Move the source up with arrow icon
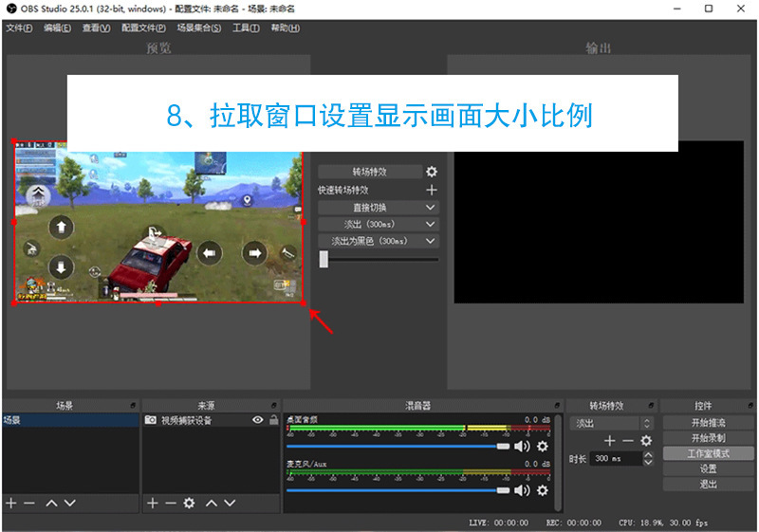Screen dimensions: 759x532 [x=212, y=504]
